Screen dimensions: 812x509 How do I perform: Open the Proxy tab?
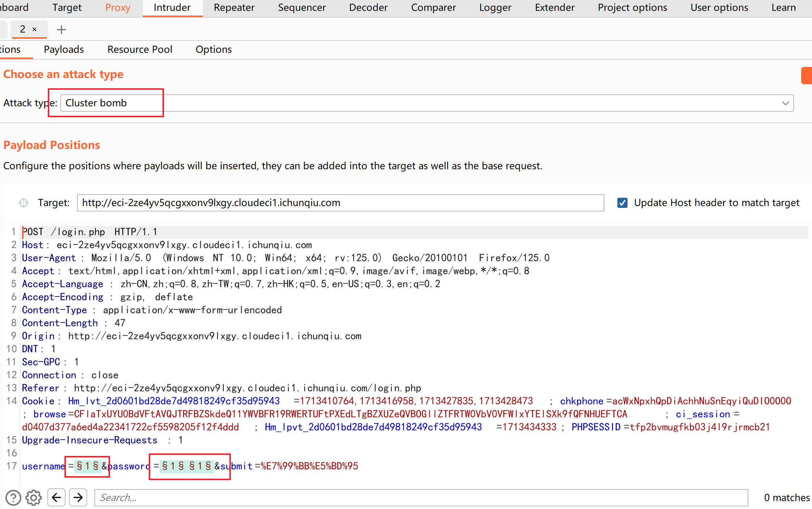coord(118,8)
